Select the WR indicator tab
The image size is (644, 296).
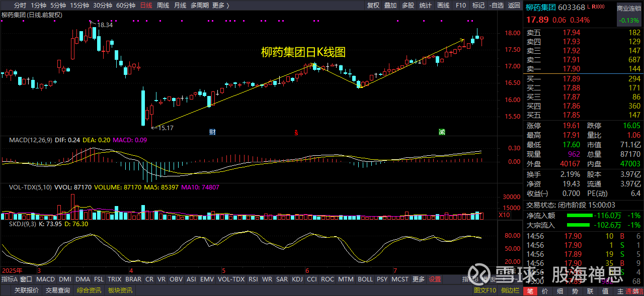[268, 279]
